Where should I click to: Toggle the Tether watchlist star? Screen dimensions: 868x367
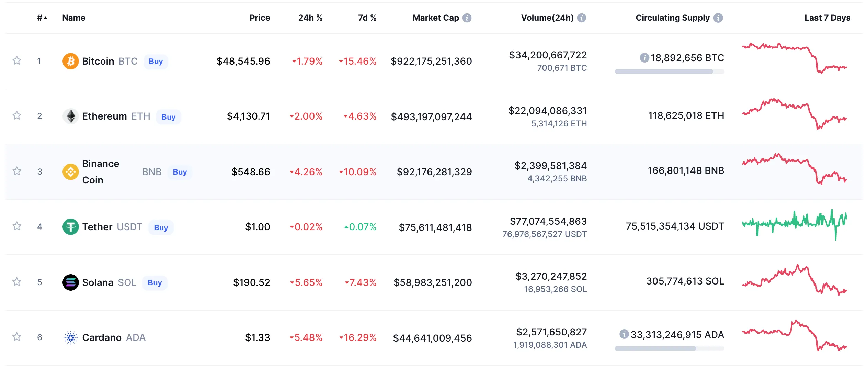17,226
